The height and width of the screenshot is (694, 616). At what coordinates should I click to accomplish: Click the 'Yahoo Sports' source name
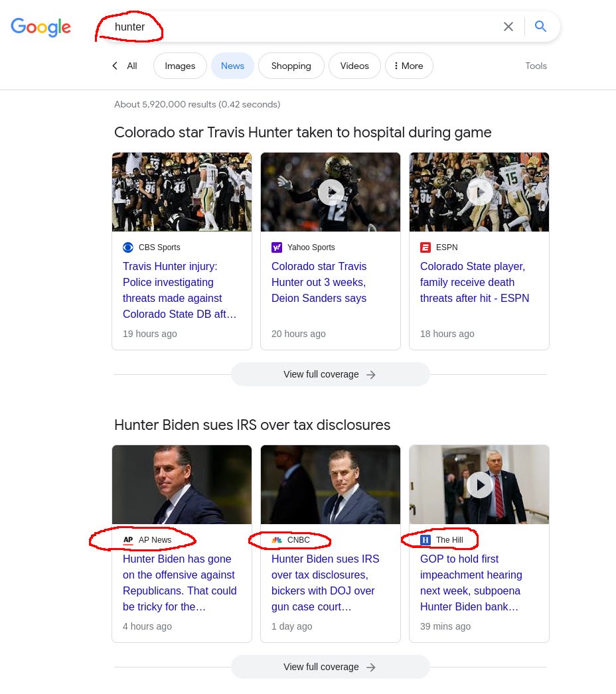click(311, 247)
